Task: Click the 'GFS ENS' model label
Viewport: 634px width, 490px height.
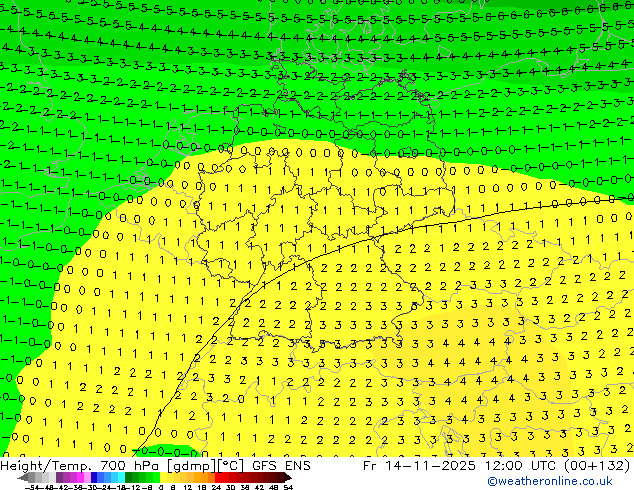Action: point(281,465)
